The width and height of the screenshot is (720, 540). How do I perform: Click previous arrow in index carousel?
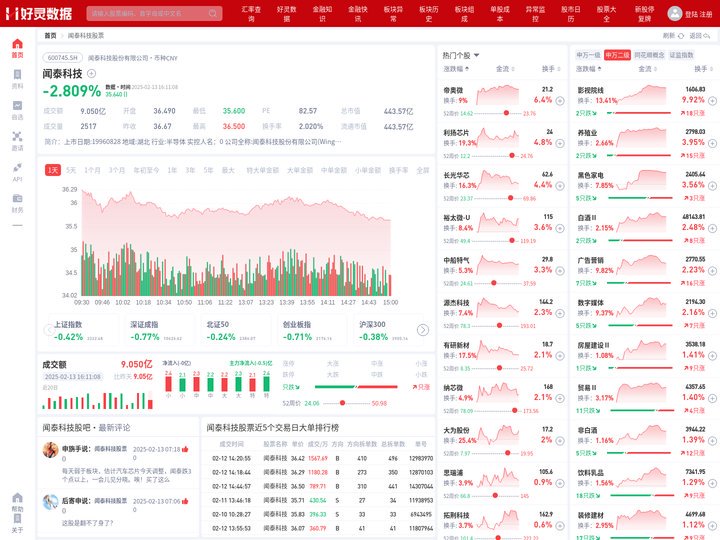49,330
